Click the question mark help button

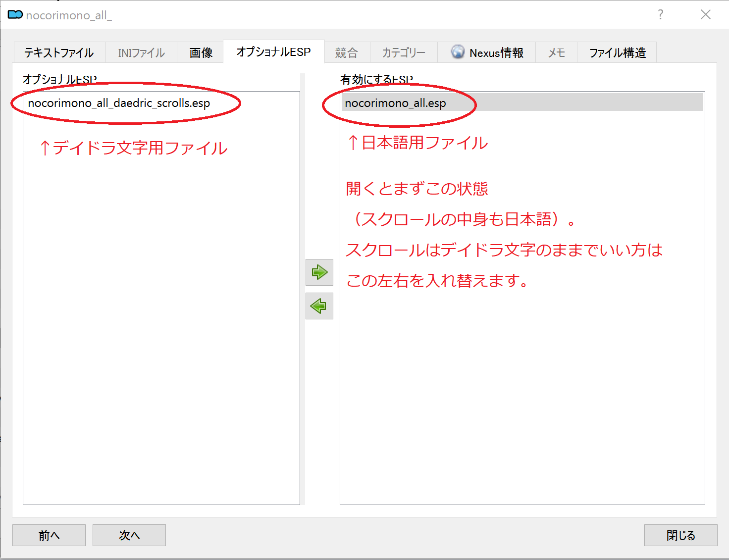click(x=660, y=15)
